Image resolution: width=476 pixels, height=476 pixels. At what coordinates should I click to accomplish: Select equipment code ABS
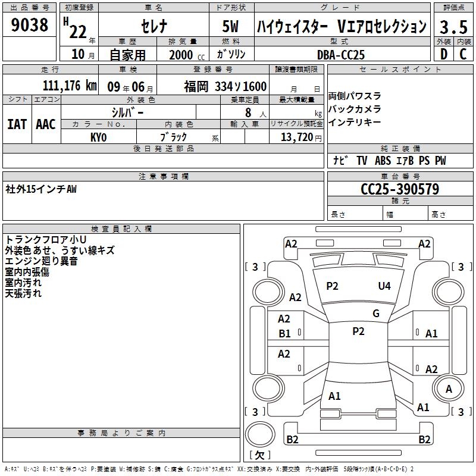(383, 161)
